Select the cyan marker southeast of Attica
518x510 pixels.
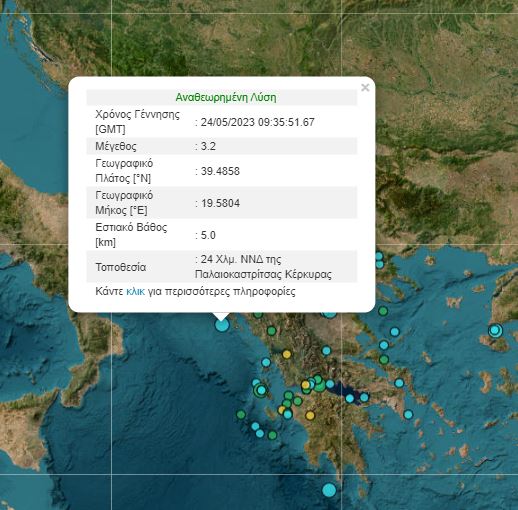point(408,415)
